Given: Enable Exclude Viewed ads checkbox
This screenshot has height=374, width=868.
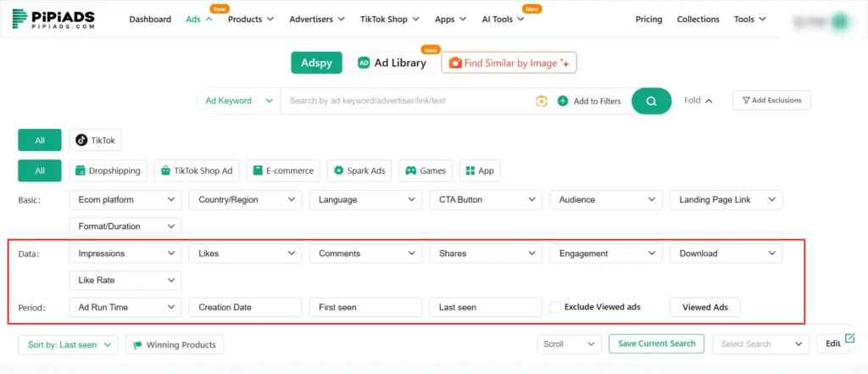Looking at the screenshot, I should [556, 307].
